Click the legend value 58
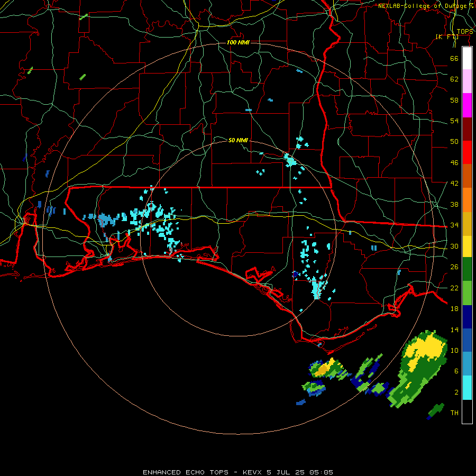The width and height of the screenshot is (476, 476). (454, 100)
